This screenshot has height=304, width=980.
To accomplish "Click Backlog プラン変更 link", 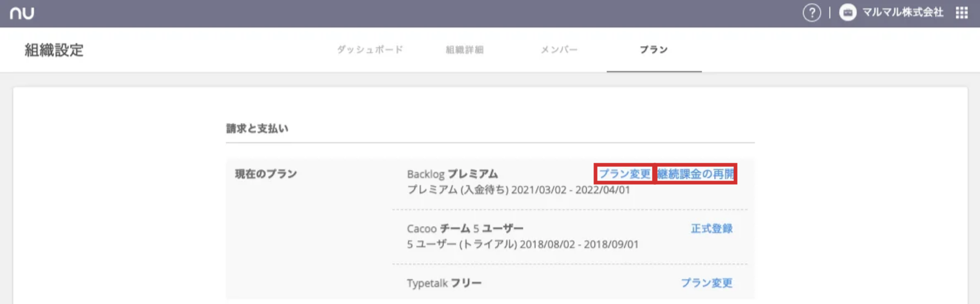I will point(624,174).
